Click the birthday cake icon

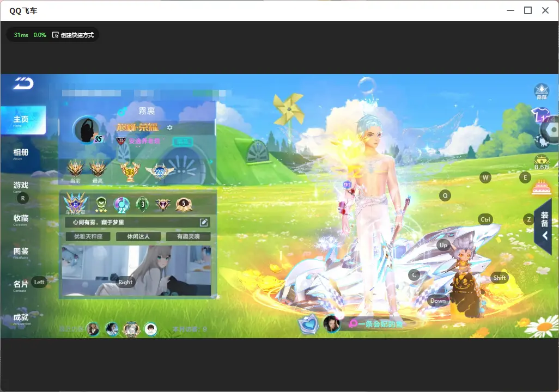[542, 187]
